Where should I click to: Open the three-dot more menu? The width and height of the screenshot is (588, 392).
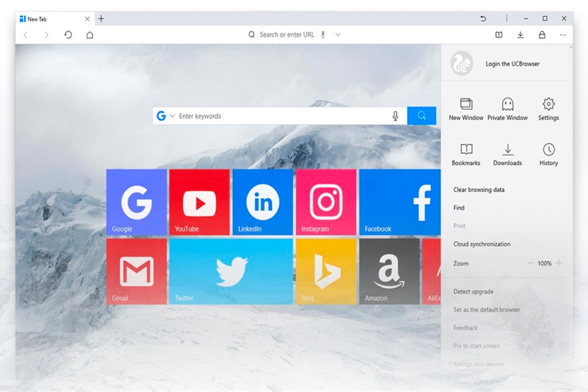click(x=563, y=35)
